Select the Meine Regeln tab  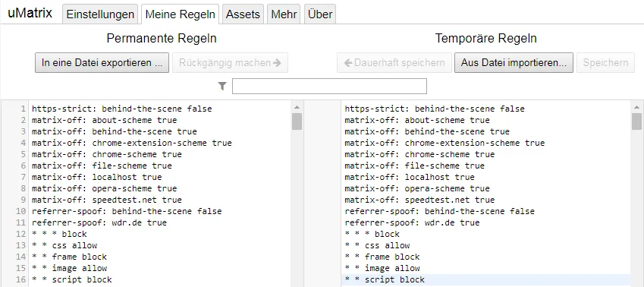tap(180, 14)
